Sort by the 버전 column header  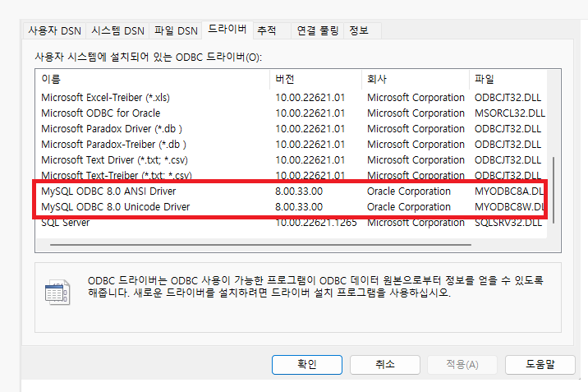pos(315,79)
